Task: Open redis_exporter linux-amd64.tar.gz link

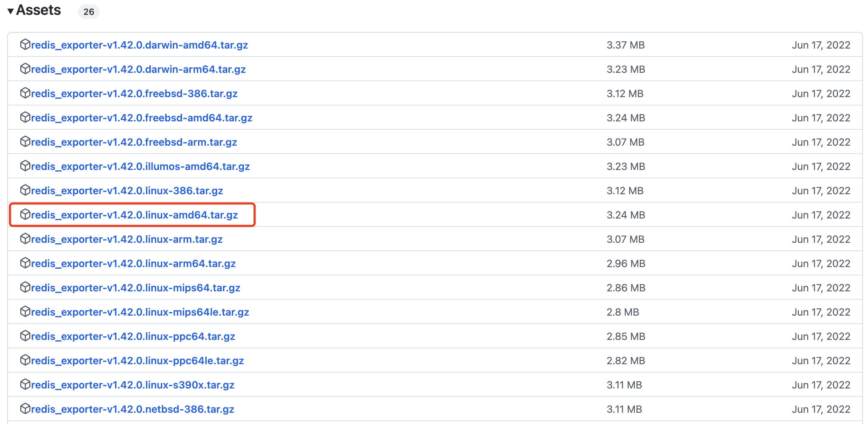Action: (x=134, y=215)
